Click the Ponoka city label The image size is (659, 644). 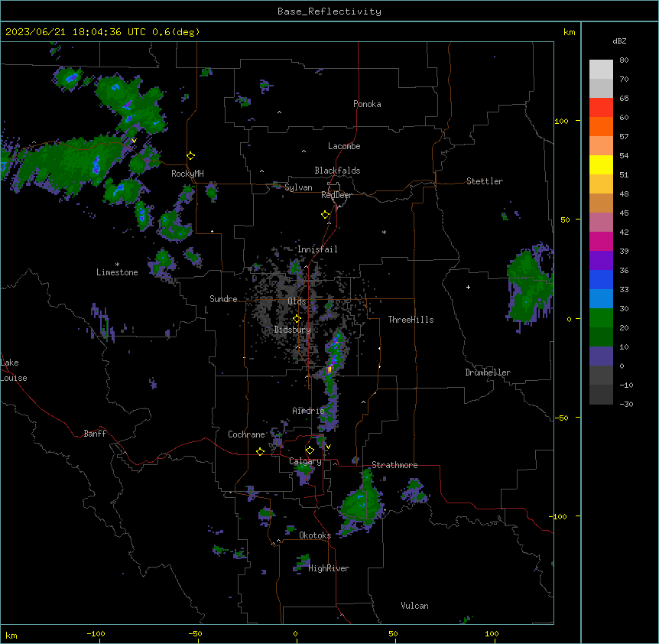coord(367,104)
